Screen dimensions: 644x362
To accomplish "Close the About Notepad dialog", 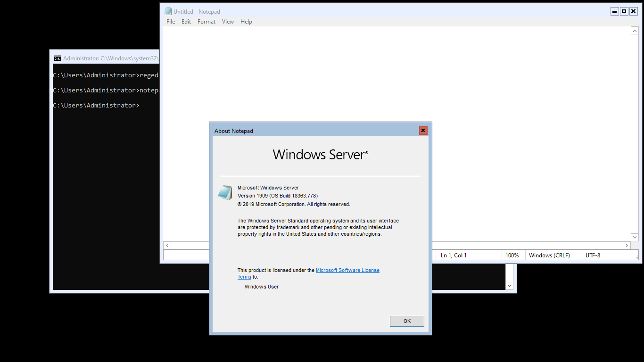I will point(423,131).
